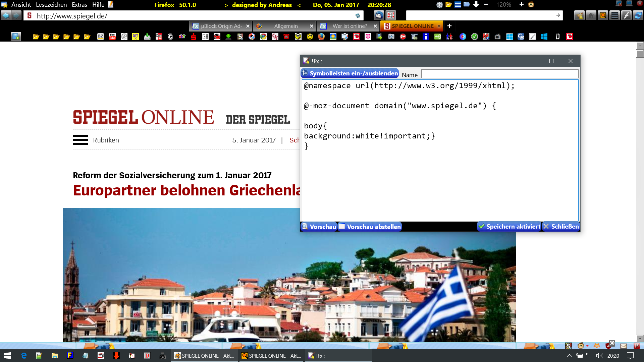The width and height of the screenshot is (644, 362).
Task: Click the back navigation arrow
Action: [x=5, y=15]
